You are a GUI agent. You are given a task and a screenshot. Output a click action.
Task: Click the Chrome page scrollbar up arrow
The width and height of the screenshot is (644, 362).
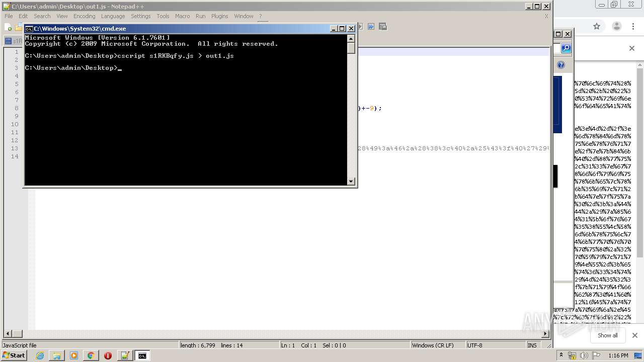point(640,65)
